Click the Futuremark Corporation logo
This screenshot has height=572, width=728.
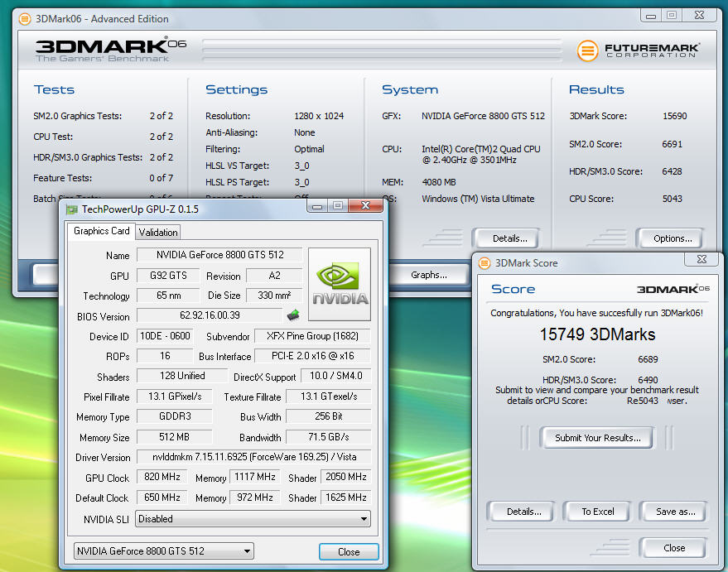(638, 50)
